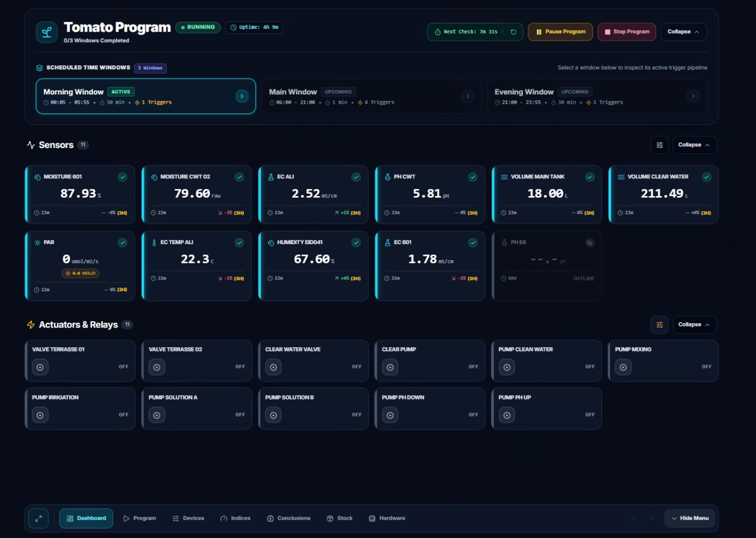This screenshot has height=538, width=756.
Task: Click the PAR sensor status check icon
Action: point(122,243)
